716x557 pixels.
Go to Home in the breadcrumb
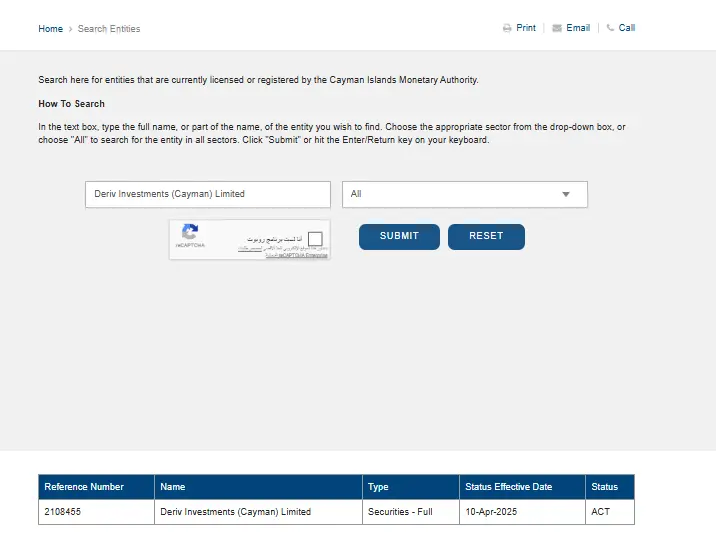(x=51, y=29)
